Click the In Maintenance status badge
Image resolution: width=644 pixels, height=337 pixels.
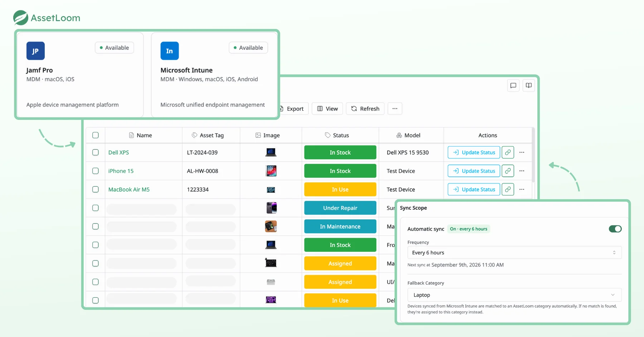pyautogui.click(x=340, y=226)
